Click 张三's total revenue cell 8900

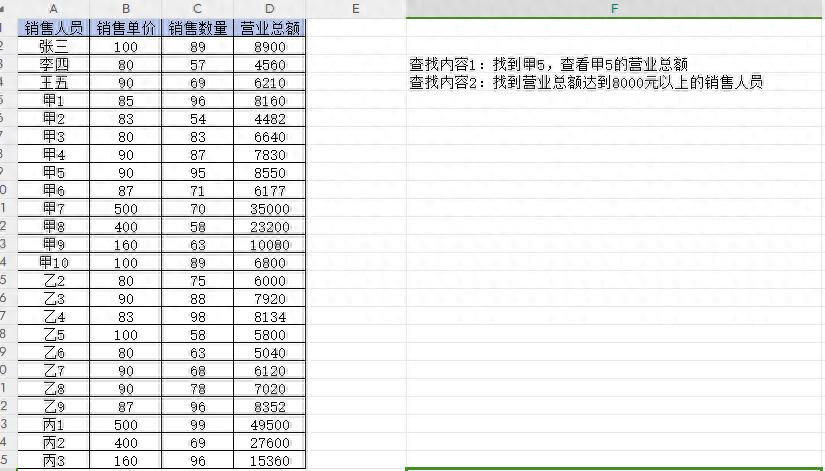(269, 46)
